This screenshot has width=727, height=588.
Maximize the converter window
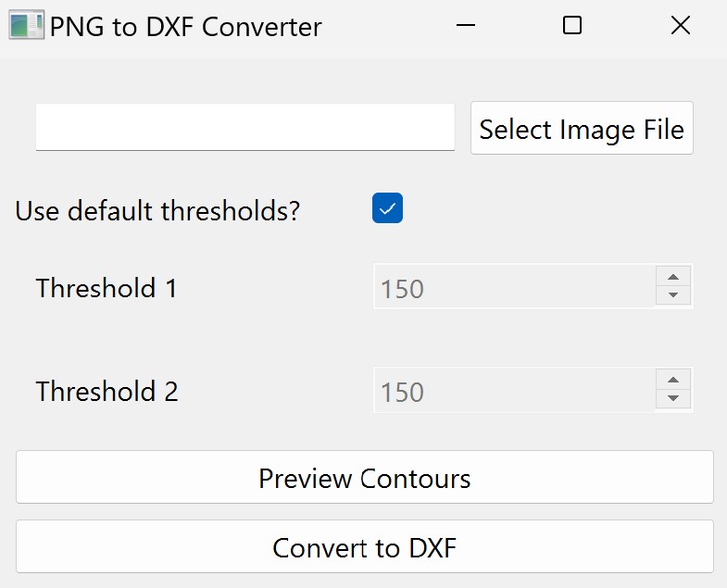pyautogui.click(x=572, y=26)
